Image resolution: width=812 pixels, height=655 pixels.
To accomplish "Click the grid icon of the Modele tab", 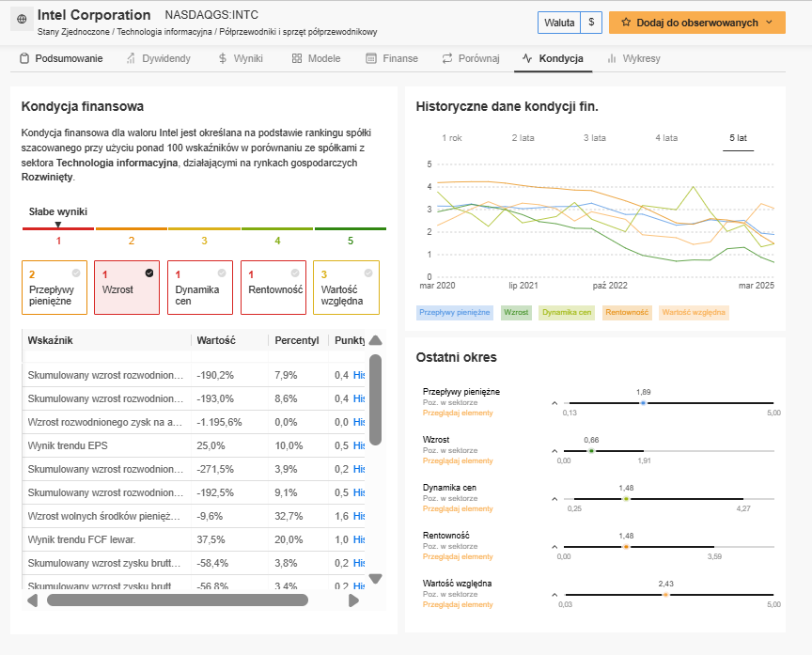I will 297,58.
